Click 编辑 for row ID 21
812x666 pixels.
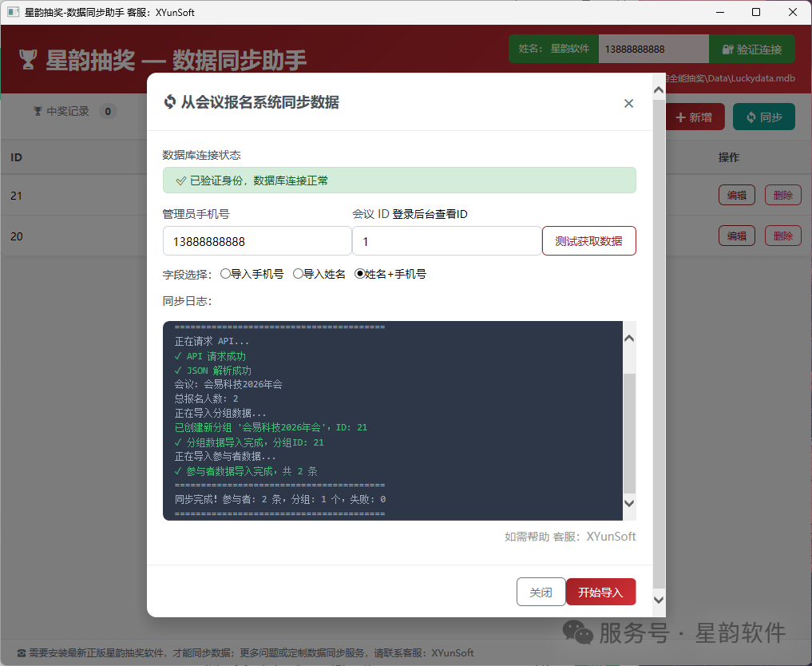pos(736,195)
